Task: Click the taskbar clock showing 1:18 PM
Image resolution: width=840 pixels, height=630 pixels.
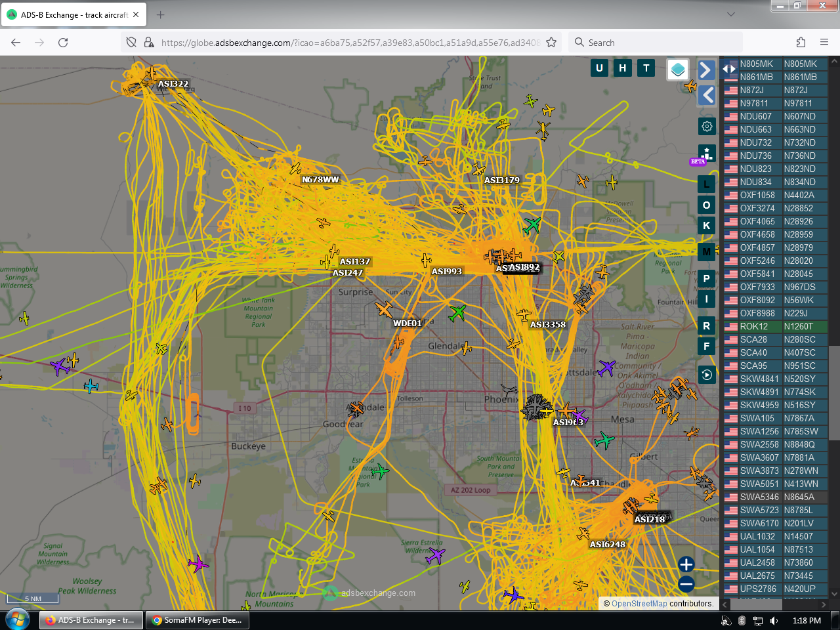Action: 807,620
